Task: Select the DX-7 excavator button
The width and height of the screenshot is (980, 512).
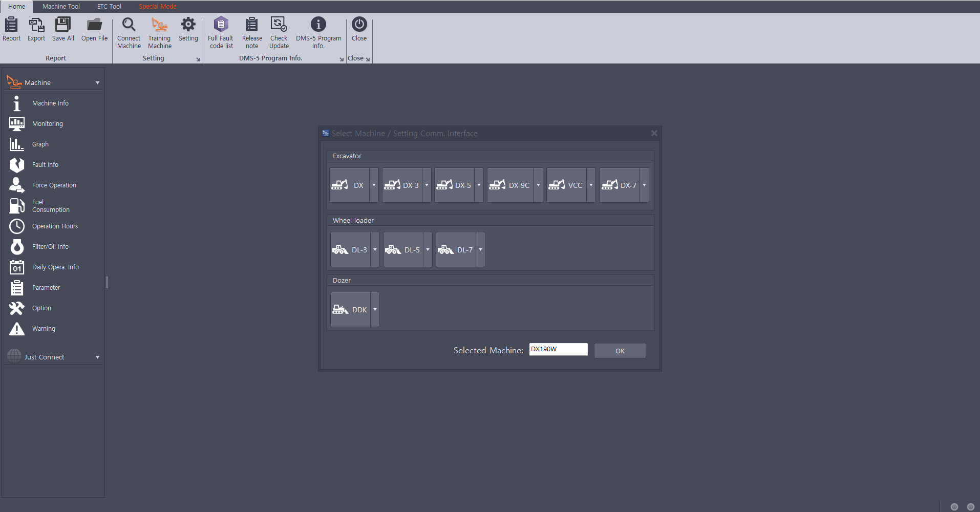Action: [x=620, y=185]
